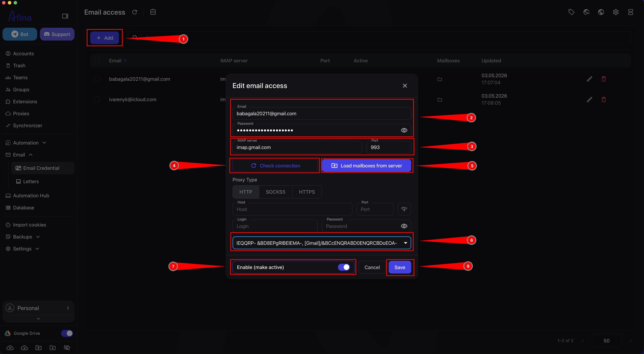644x354 pixels.
Task: Show the email password with the eye icon
Action: pos(404,130)
